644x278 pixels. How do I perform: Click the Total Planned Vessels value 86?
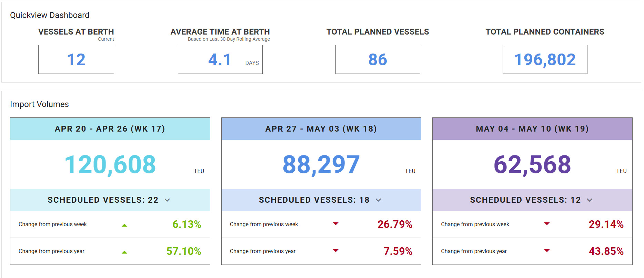pos(378,59)
